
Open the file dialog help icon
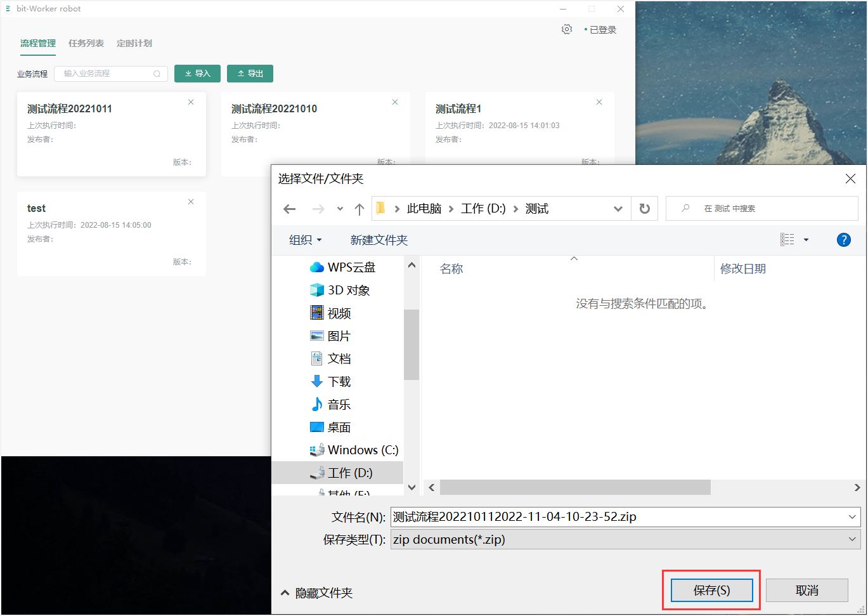[843, 240]
